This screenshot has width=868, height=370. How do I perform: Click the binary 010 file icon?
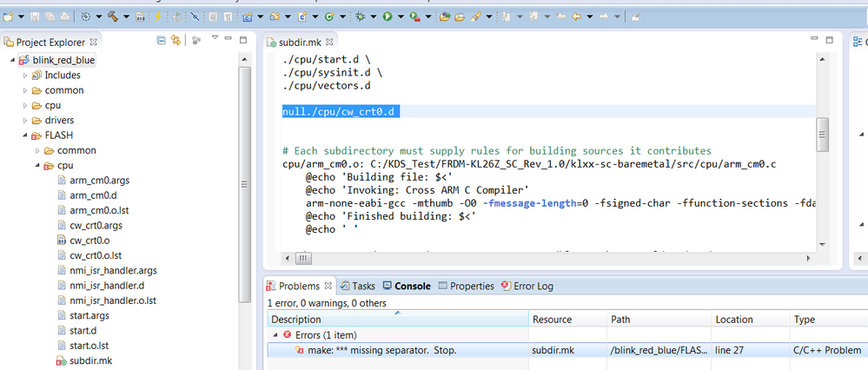[x=140, y=17]
